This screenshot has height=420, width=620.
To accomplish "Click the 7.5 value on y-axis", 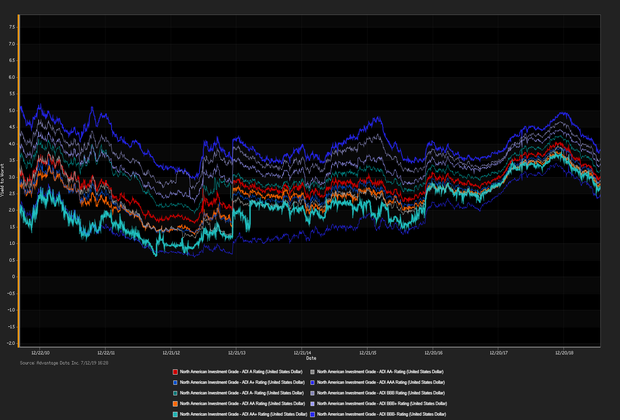I will pyautogui.click(x=11, y=27).
